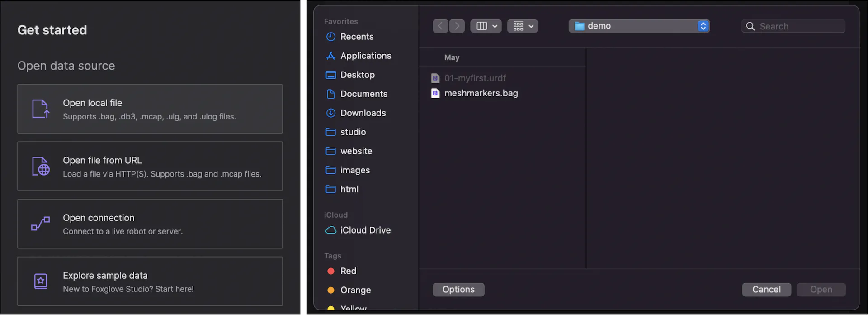Click the images folder icon
This screenshot has height=315, width=868.
pyautogui.click(x=331, y=170)
